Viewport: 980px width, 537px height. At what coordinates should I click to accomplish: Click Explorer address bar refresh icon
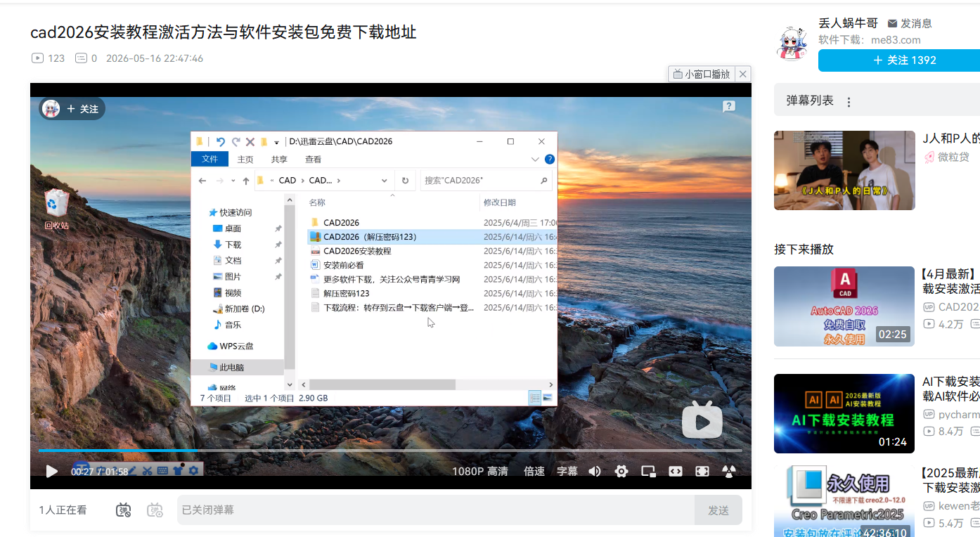coord(405,181)
